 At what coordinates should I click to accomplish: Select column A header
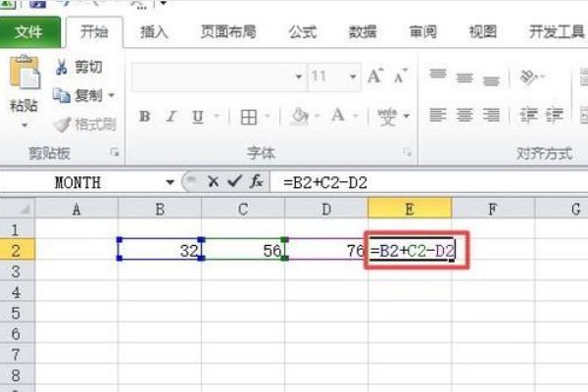pos(76,209)
